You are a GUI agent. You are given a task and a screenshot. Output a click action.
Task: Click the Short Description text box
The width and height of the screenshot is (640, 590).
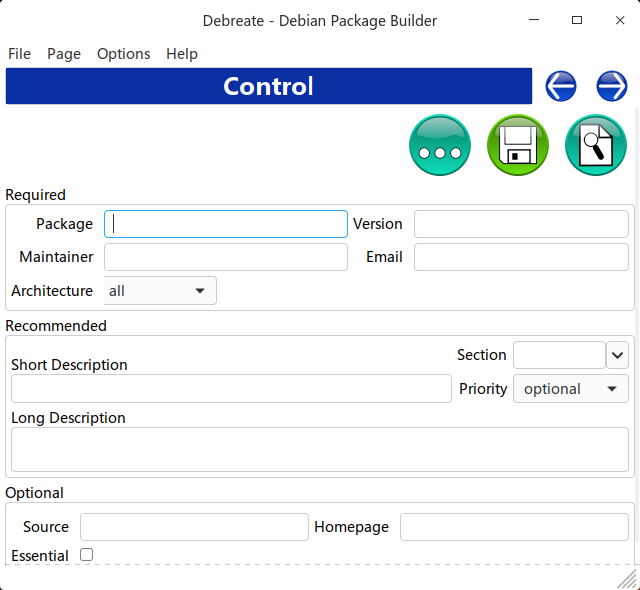[x=231, y=389]
